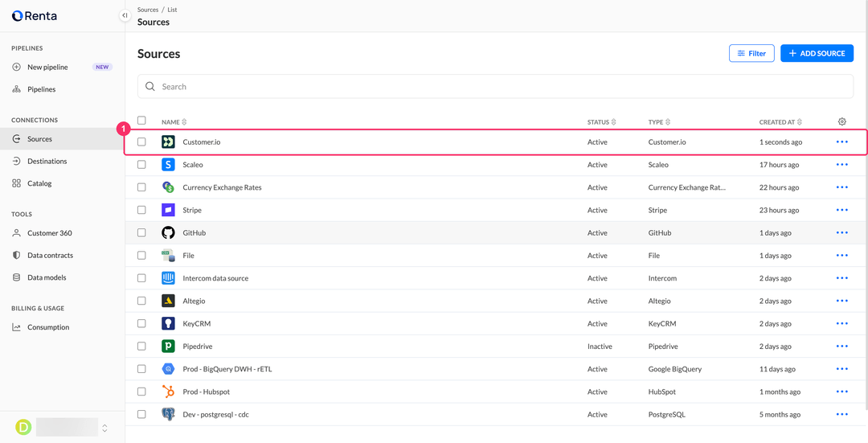Open the Altegio source name

194,301
